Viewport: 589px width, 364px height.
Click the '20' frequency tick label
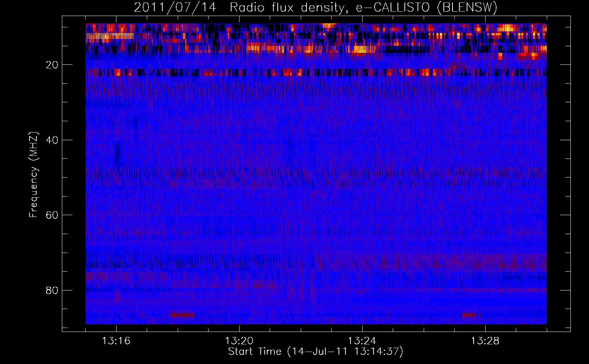(52, 65)
